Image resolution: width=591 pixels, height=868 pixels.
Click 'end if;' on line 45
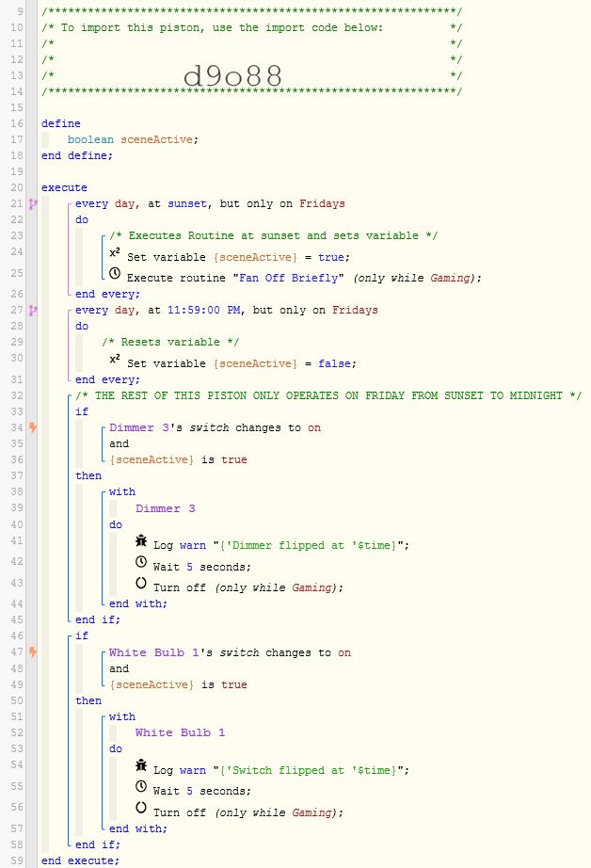click(98, 620)
